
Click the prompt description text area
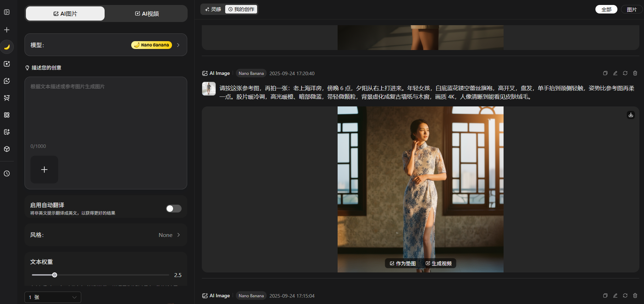106,114
